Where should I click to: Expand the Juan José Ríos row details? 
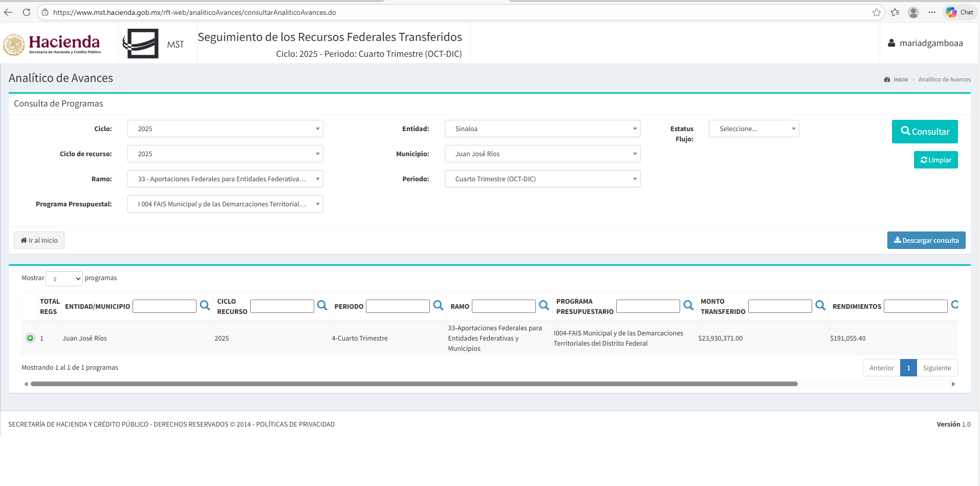30,338
